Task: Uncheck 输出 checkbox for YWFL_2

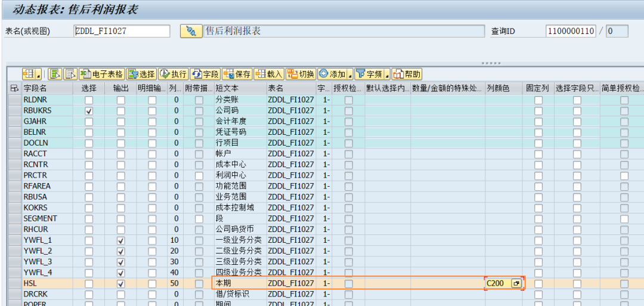Action: (120, 251)
